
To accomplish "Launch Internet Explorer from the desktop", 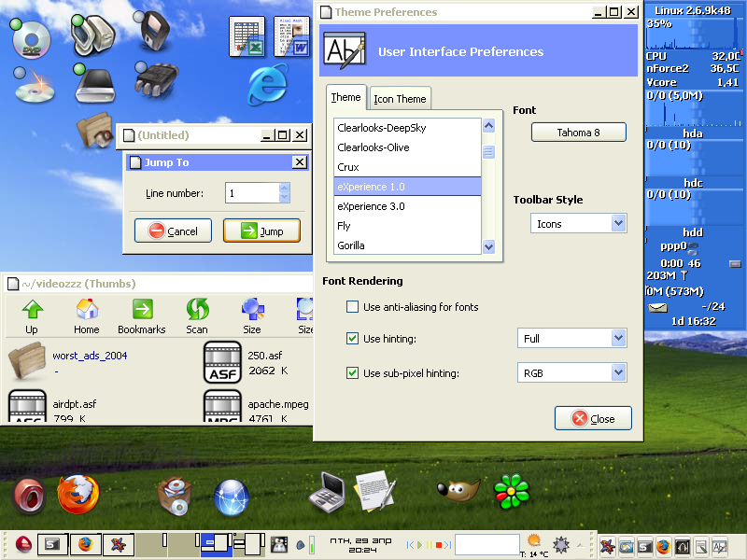I will click(268, 85).
